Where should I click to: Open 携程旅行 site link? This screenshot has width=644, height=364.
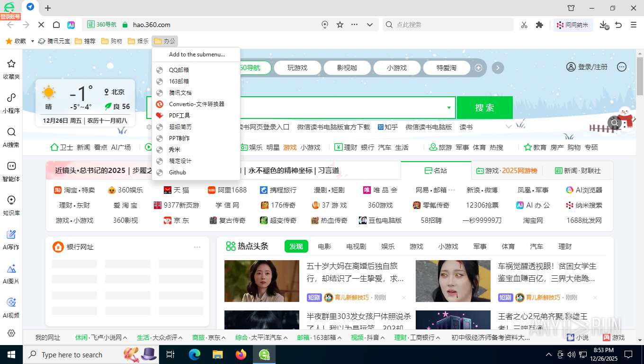point(278,190)
